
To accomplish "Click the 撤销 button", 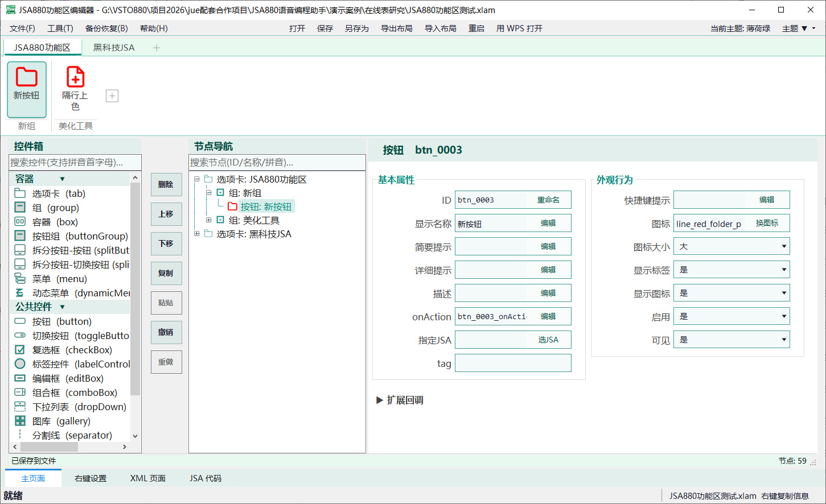I will tap(166, 332).
